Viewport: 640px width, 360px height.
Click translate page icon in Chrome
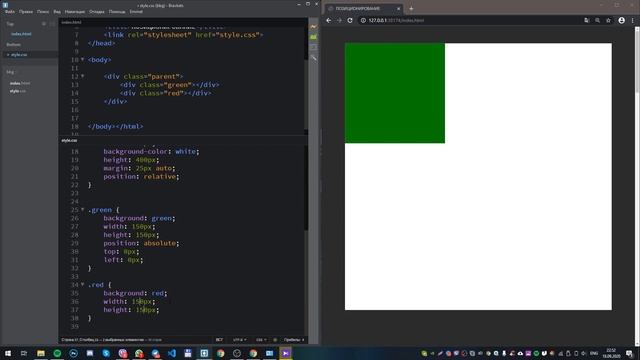pyautogui.click(x=587, y=20)
